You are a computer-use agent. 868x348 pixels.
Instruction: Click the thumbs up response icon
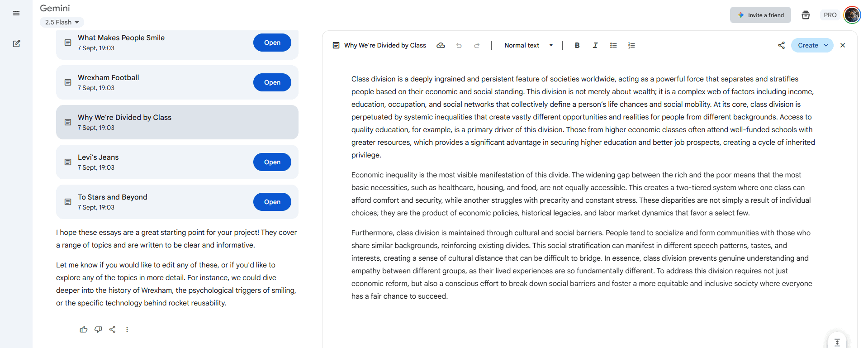click(84, 329)
